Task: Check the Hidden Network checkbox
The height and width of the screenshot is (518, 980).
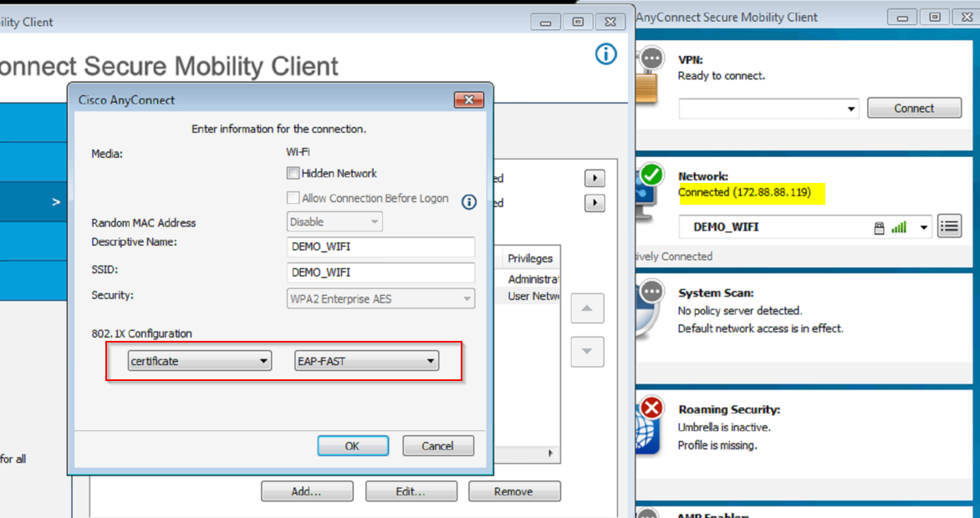Action: pos(293,173)
